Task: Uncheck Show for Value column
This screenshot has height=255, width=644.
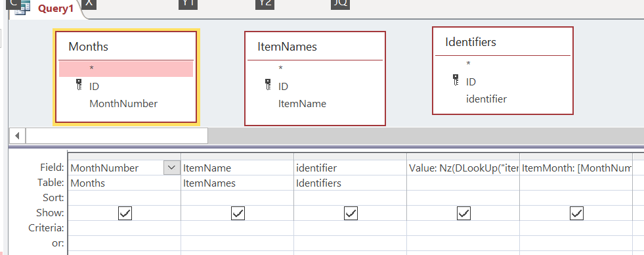Action: pyautogui.click(x=463, y=213)
